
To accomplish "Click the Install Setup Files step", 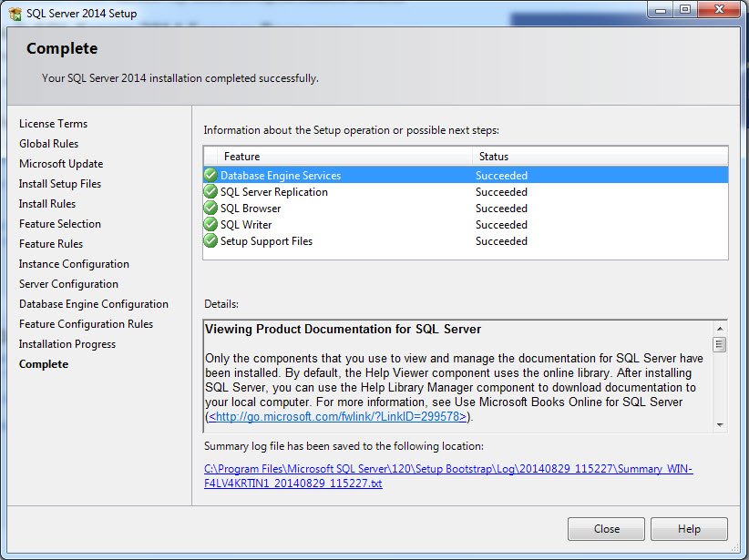I will [x=60, y=184].
